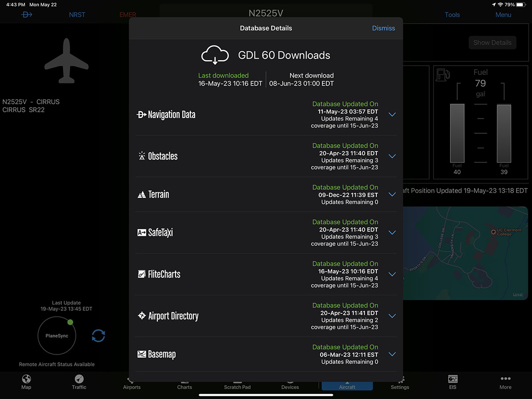The height and width of the screenshot is (399, 532).
Task: Open the Tools menu
Action: (452, 15)
